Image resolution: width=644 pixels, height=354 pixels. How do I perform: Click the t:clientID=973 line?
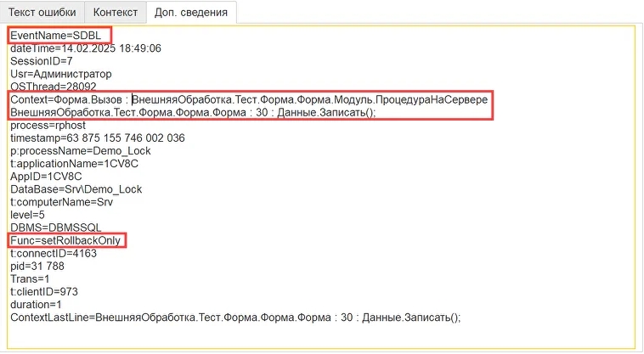pyautogui.click(x=44, y=291)
